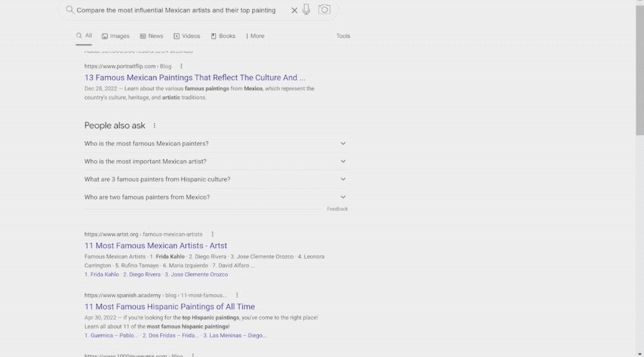Click the magnifying glass search icon
The width and height of the screenshot is (644, 357).
70,10
